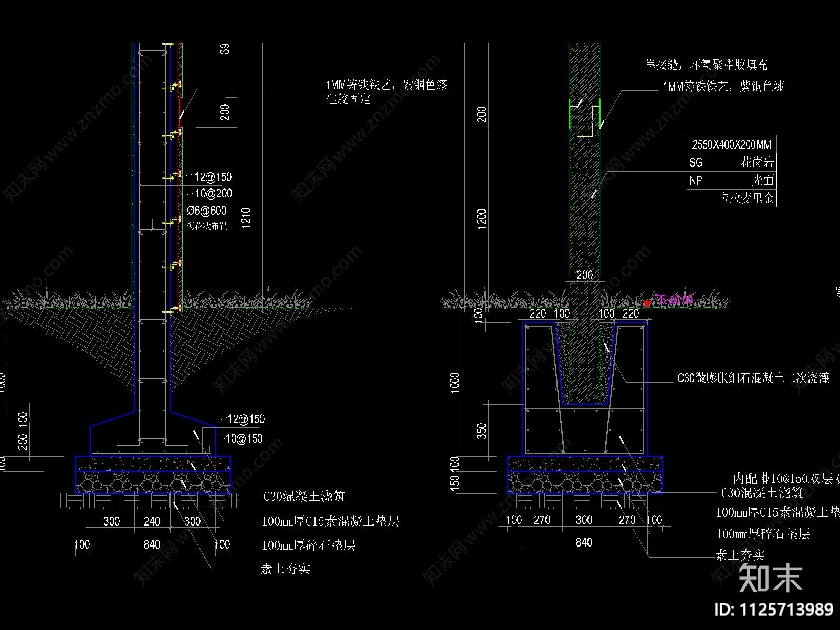Click the 'NP' finish code cell
Viewport: 840px width, 630px height.
point(696,181)
